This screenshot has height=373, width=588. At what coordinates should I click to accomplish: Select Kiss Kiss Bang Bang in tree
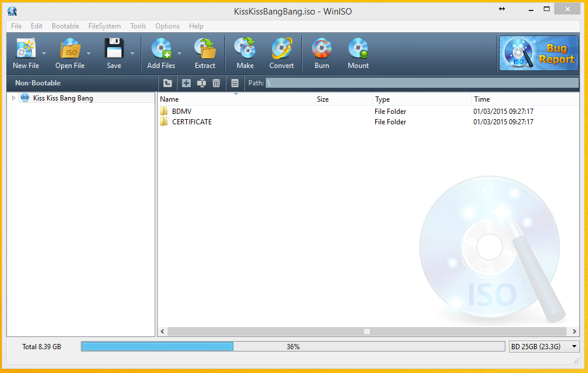(63, 98)
